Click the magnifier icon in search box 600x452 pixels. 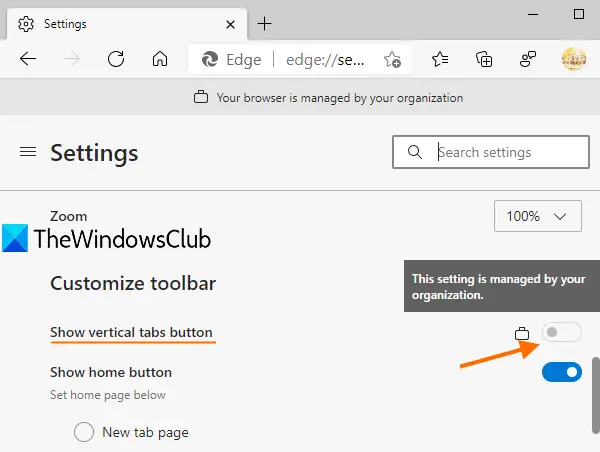(415, 152)
